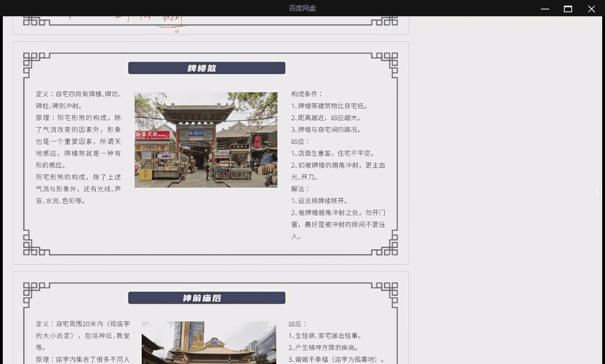This screenshot has width=605, height=364.
Task: Close the 百度网盘 preview window
Action: [592, 8]
